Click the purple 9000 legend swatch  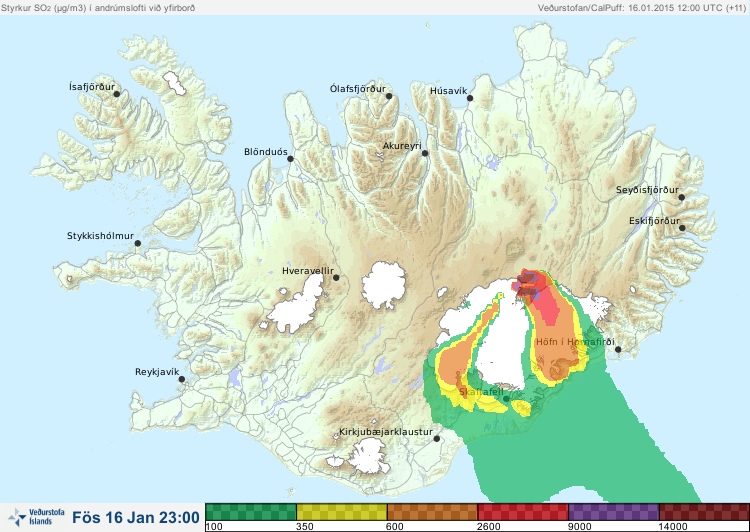tap(614, 512)
